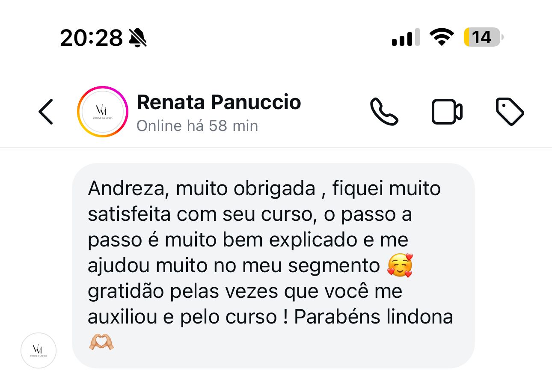552x392 pixels.
Task: Tap the 20:28 clock
Action: click(x=92, y=38)
